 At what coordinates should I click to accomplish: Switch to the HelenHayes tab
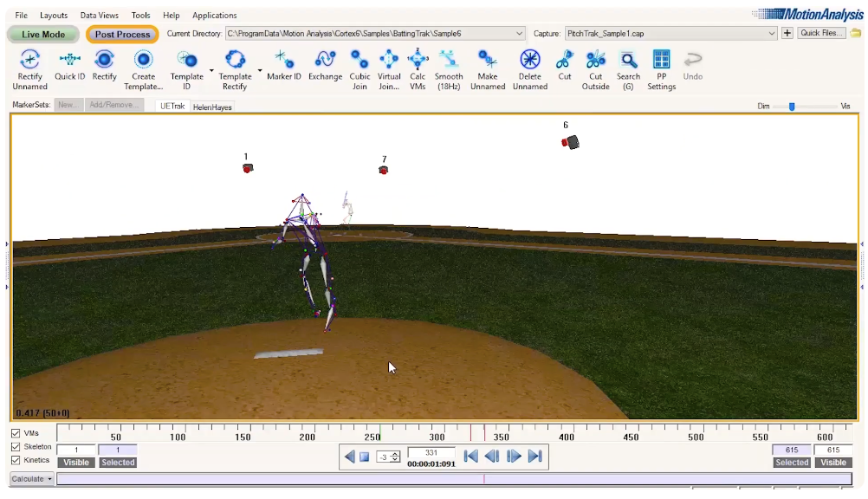[212, 106]
